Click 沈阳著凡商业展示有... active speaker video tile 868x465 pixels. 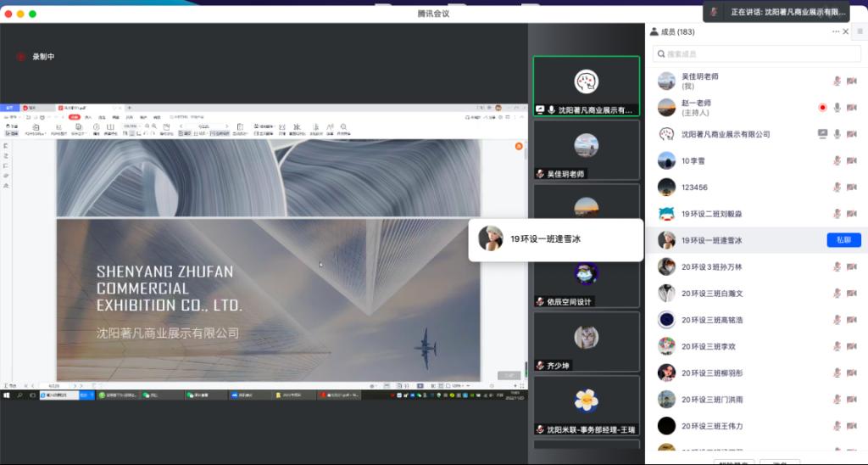click(x=587, y=86)
